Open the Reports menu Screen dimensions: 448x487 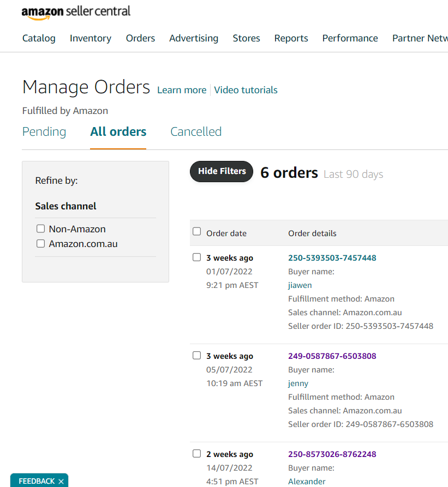point(291,38)
